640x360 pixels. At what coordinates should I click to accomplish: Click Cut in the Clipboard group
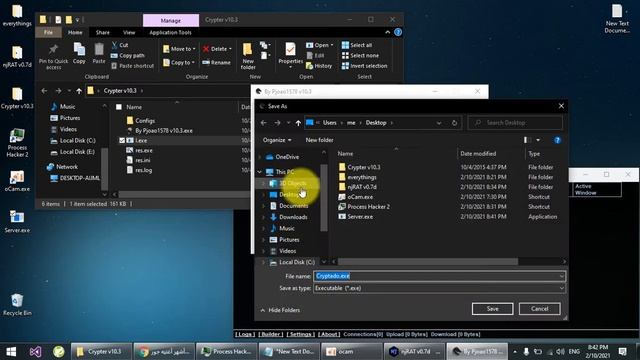(120, 45)
